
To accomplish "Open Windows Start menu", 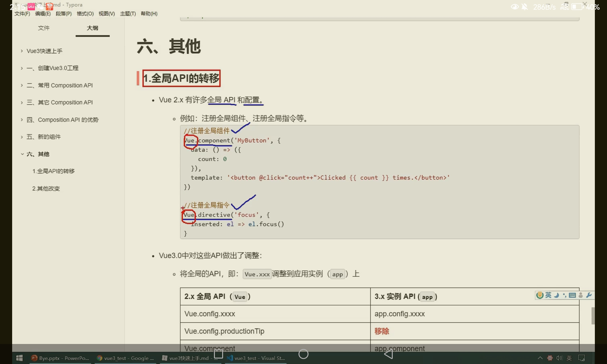I will pos(19,358).
